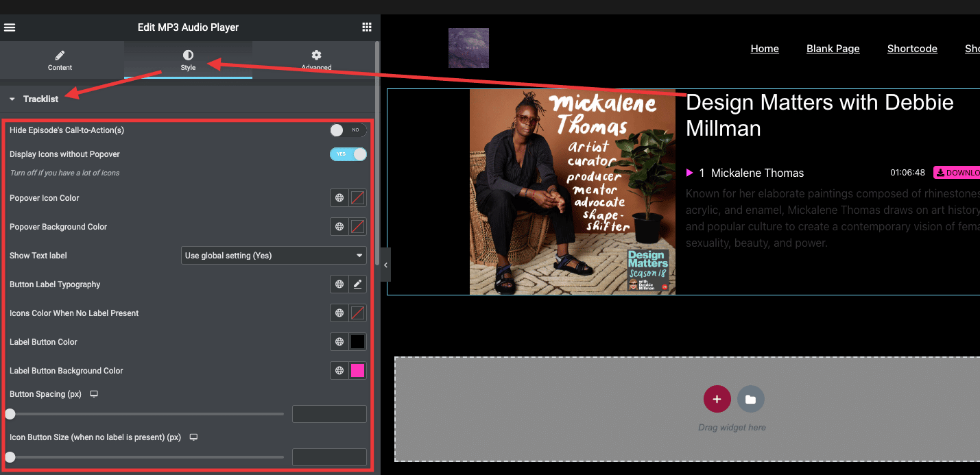Viewport: 980px width, 475px height.
Task: Open the widgets panel grid icon
Action: click(367, 27)
